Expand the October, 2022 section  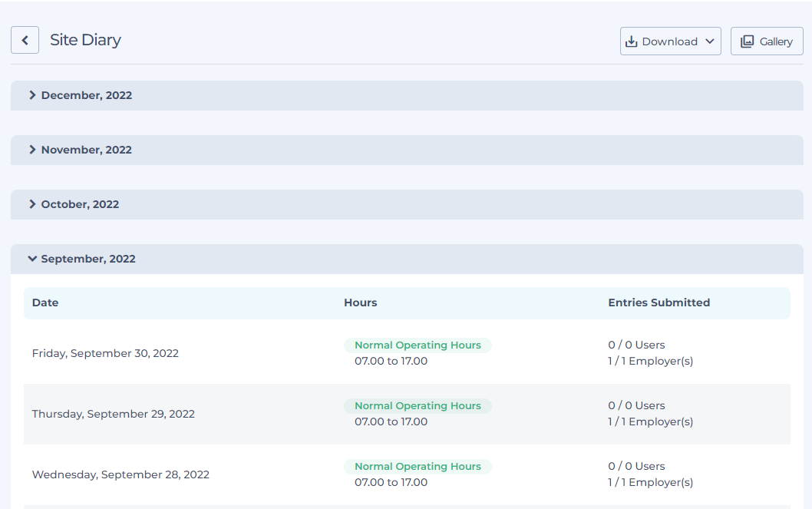pos(80,204)
